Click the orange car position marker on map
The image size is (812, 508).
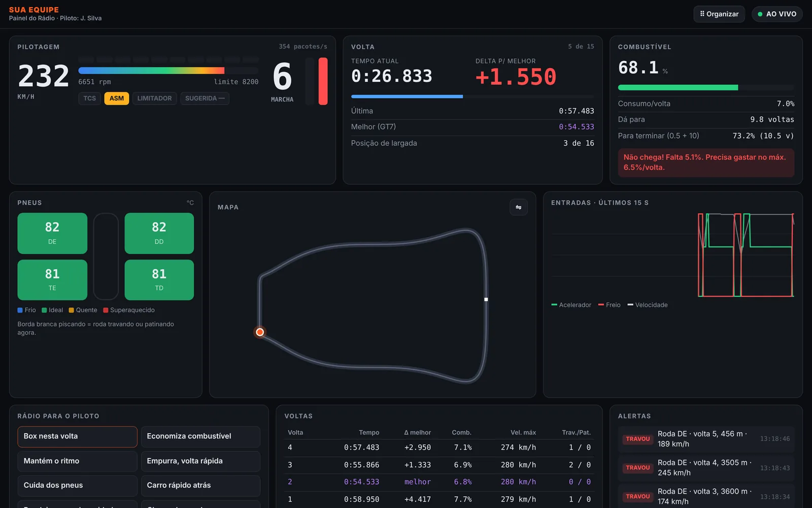click(260, 332)
